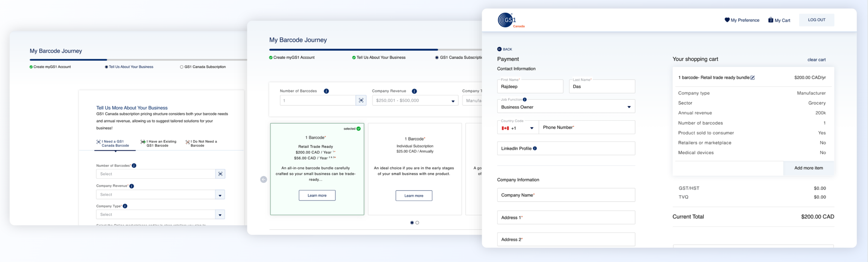This screenshot has height=262, width=868.
Task: Switch to I Have an Existing GS1 Barcode tab
Action: (158, 143)
